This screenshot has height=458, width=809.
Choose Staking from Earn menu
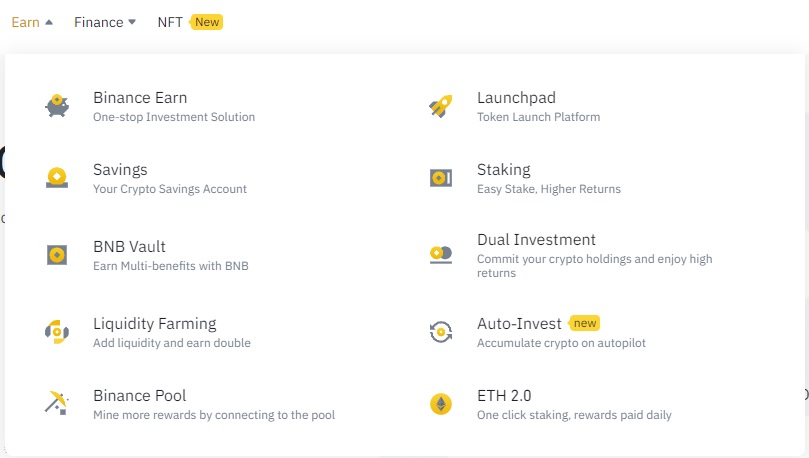[x=504, y=170]
